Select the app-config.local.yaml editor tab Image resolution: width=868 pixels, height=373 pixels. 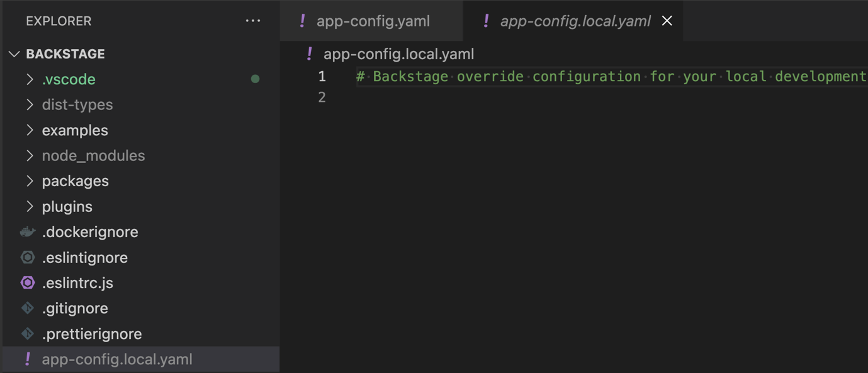pyautogui.click(x=575, y=21)
